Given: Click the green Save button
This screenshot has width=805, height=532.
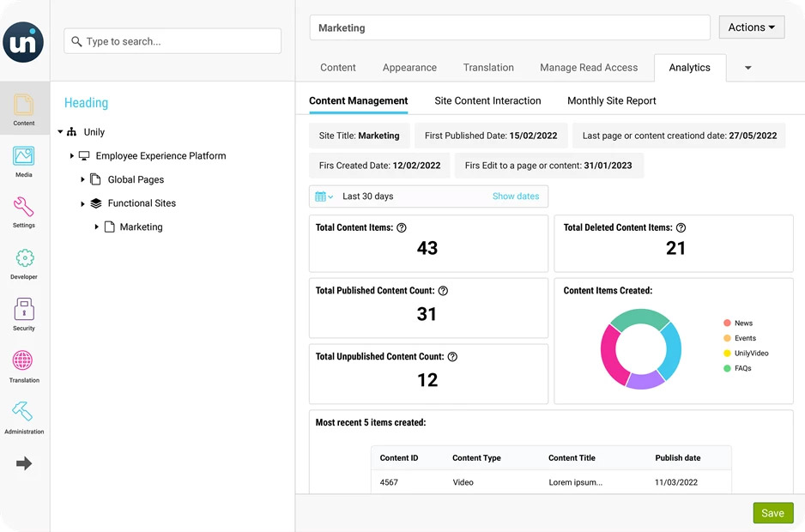Looking at the screenshot, I should pyautogui.click(x=772, y=513).
